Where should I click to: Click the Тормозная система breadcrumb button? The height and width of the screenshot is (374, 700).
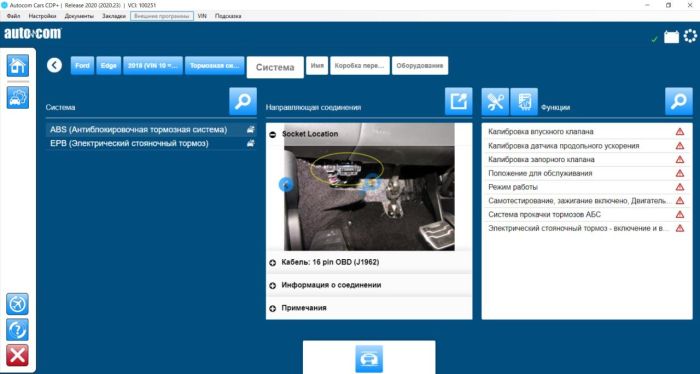(x=215, y=66)
